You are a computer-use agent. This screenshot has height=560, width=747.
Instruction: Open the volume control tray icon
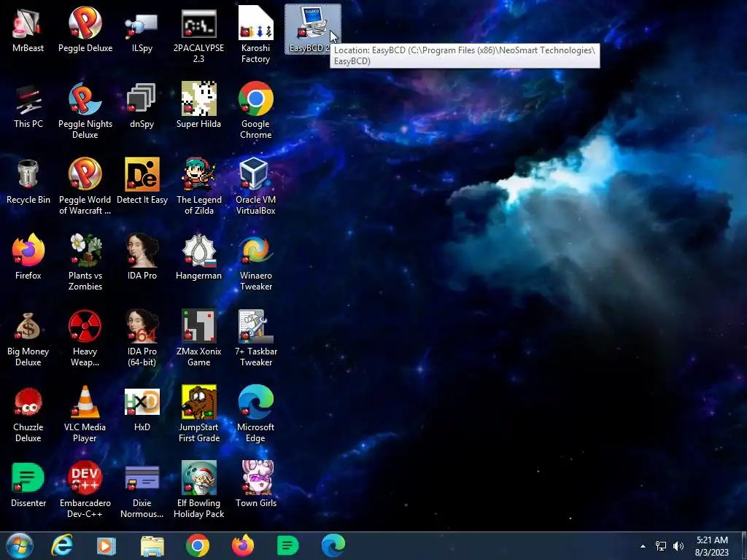[x=678, y=546]
